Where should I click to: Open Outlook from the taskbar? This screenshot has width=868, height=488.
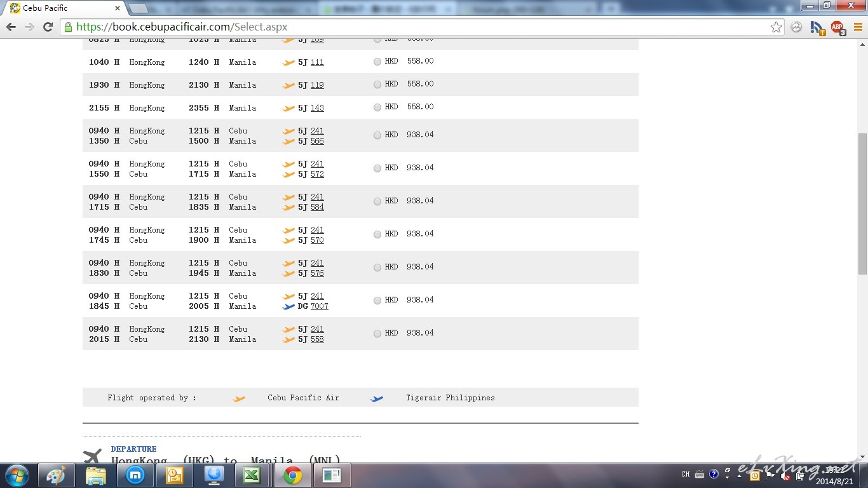tap(175, 475)
